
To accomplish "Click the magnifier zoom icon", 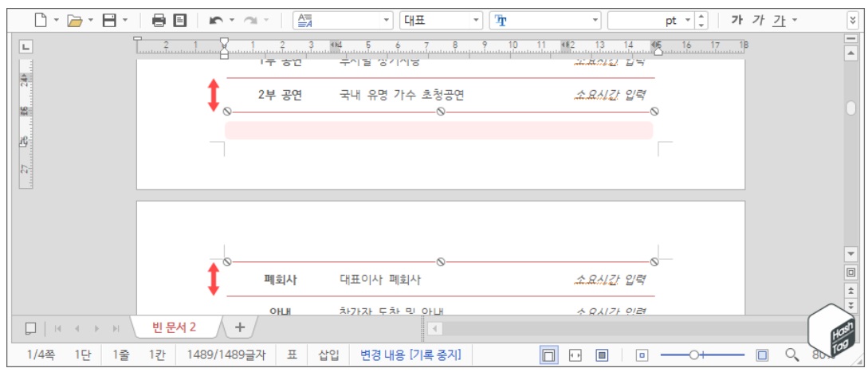I will pos(793,354).
